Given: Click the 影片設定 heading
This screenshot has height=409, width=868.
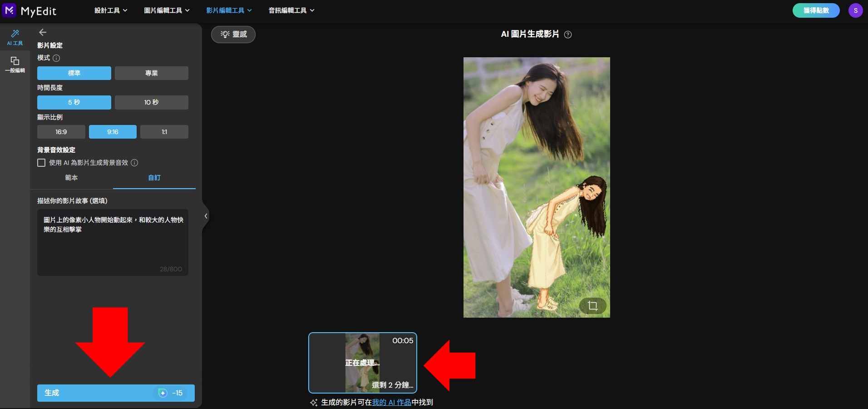Looking at the screenshot, I should 50,45.
